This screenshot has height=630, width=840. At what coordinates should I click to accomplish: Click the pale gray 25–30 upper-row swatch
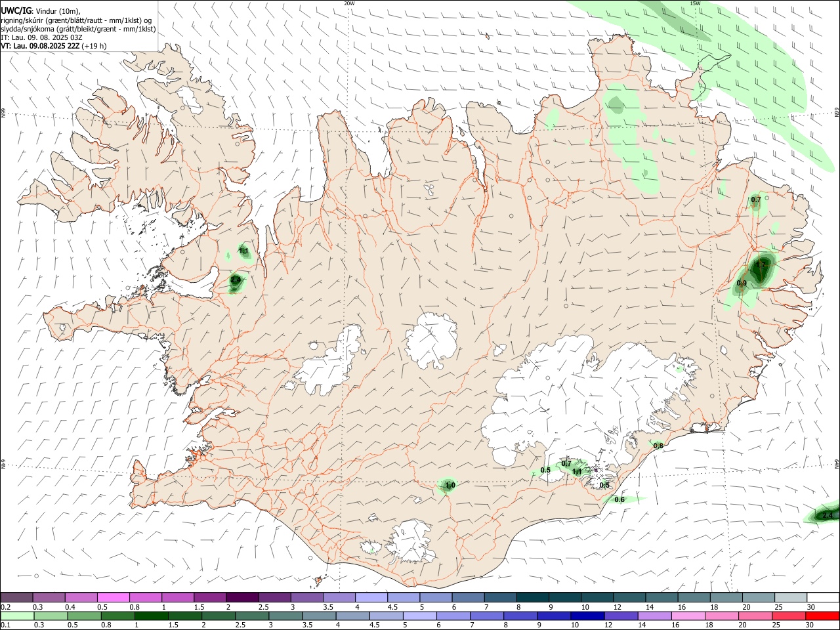[x=790, y=598]
